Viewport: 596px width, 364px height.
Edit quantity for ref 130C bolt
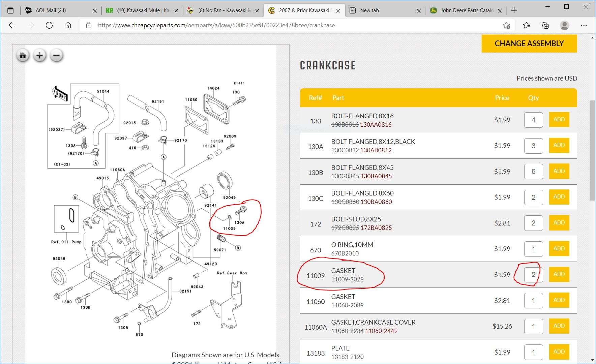533,198
